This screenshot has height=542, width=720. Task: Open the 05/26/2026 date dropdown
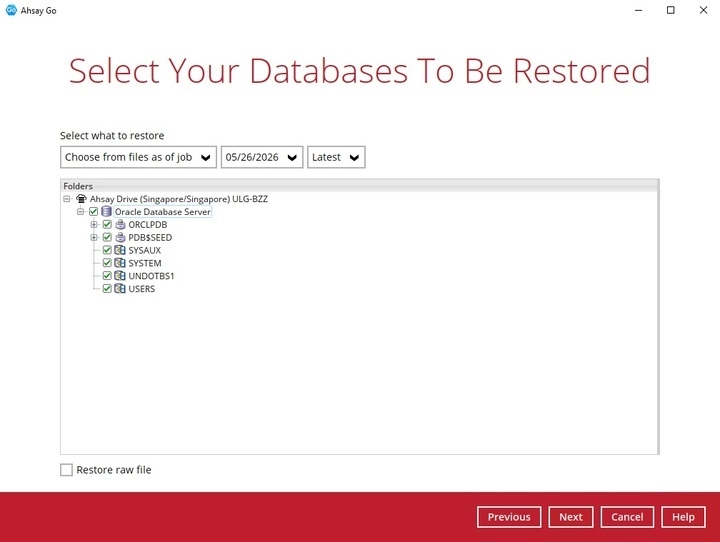point(262,158)
